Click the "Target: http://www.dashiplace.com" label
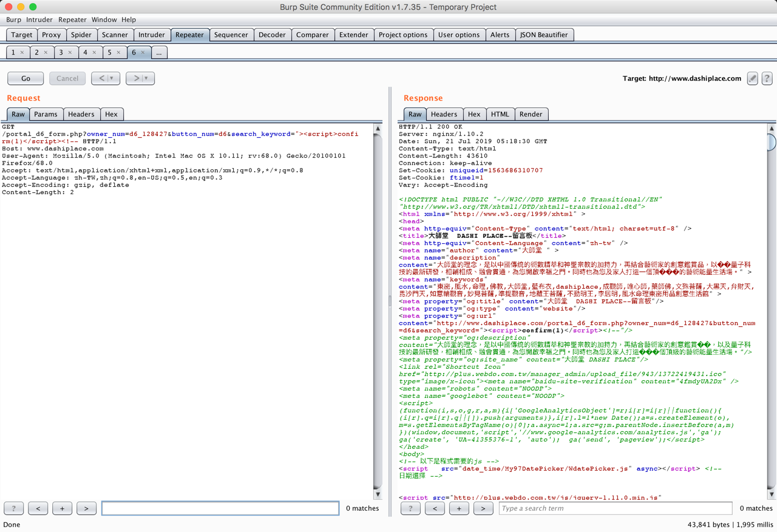This screenshot has width=777, height=532. tap(682, 78)
